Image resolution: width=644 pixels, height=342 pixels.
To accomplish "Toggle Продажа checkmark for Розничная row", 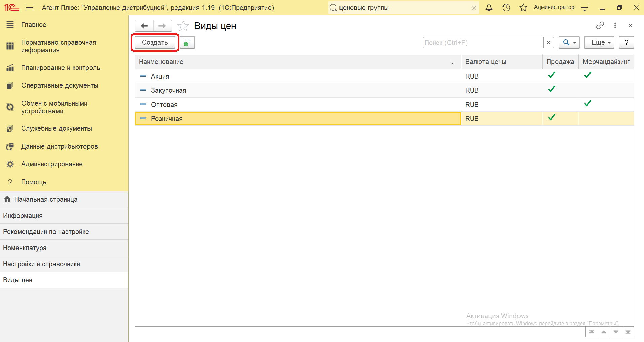I will point(552,118).
